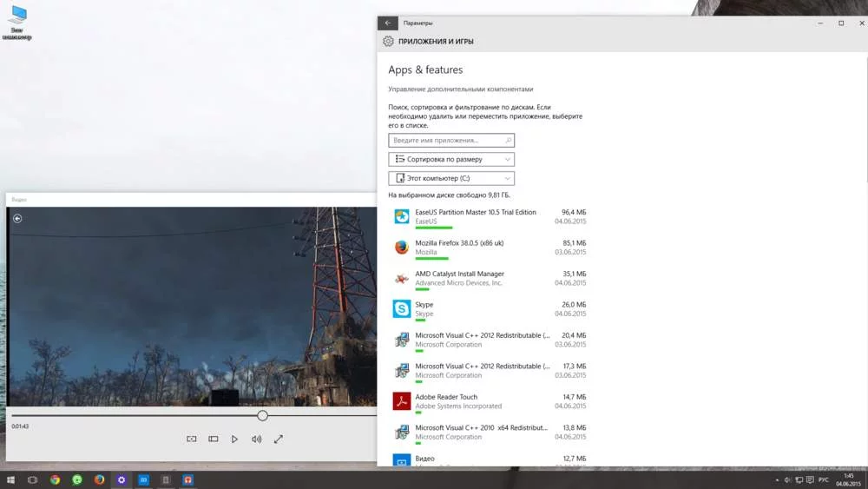Open the sort by size dropdown
868x489 pixels.
pyautogui.click(x=451, y=159)
